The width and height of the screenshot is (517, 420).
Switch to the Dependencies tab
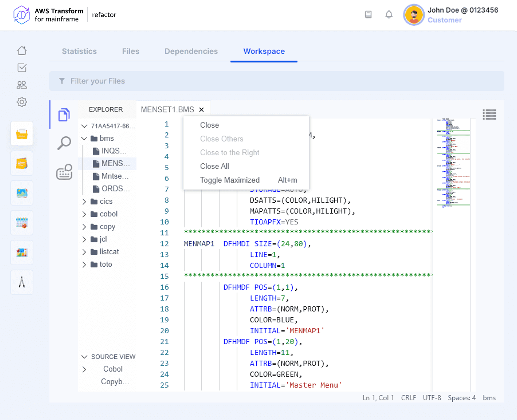[x=191, y=51]
